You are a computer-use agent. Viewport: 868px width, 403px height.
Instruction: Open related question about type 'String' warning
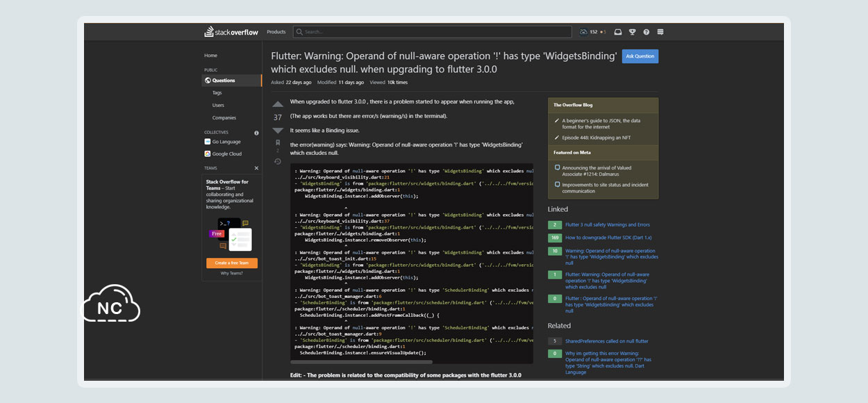(608, 363)
